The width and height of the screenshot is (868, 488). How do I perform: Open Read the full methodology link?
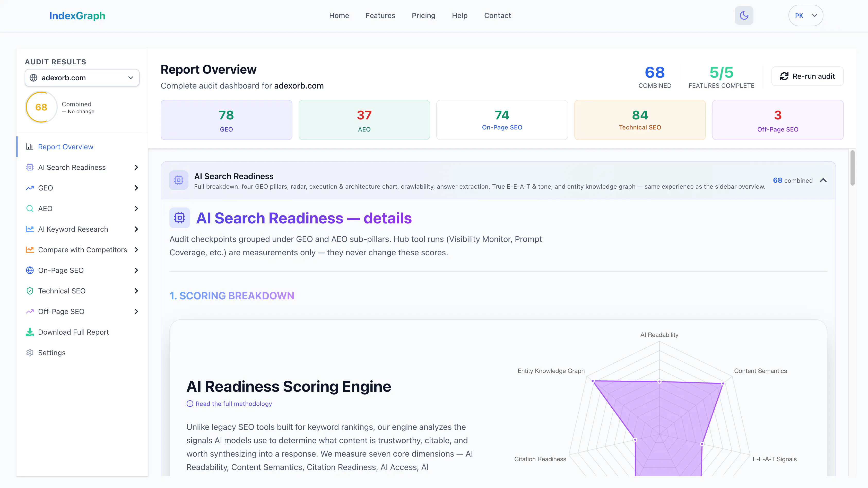(233, 404)
